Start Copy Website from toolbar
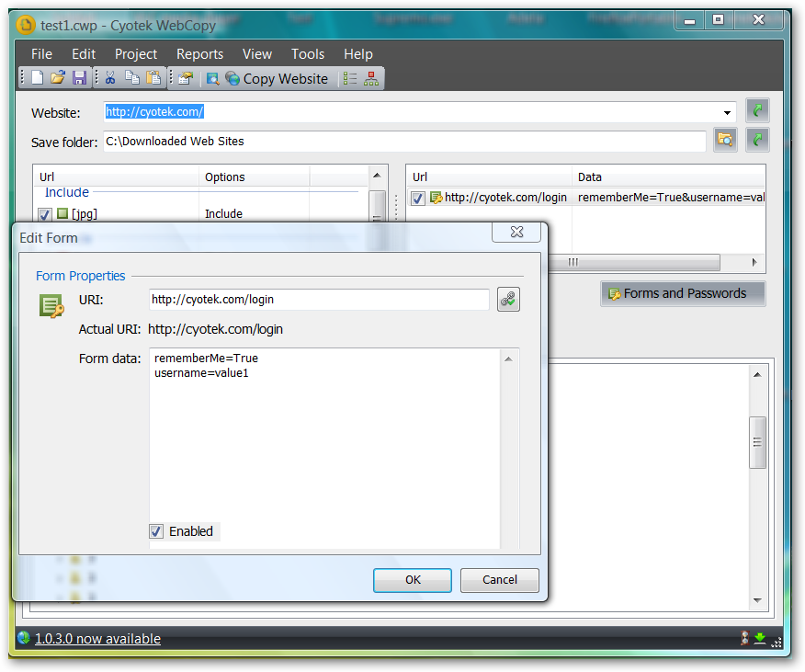This screenshot has width=805, height=672. click(x=277, y=79)
